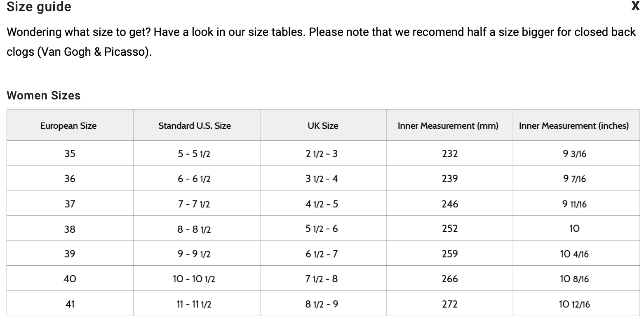Select European size 41 cell
The height and width of the screenshot is (321, 644).
70,304
